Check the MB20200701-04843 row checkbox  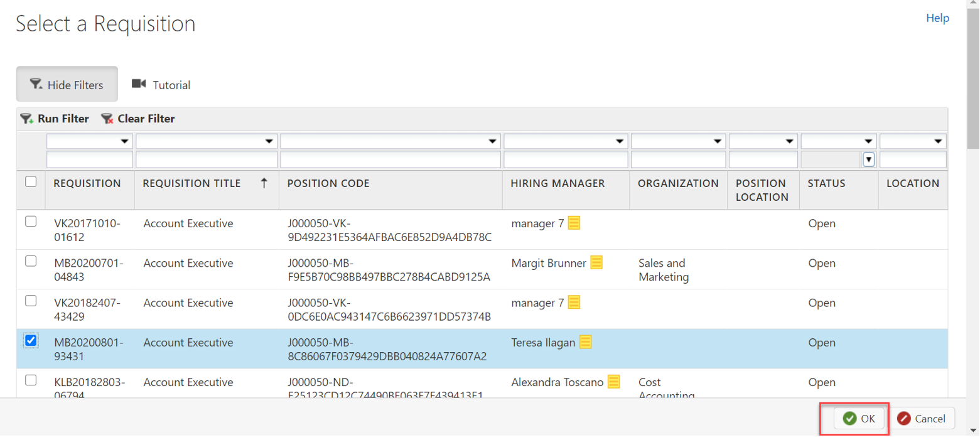click(30, 261)
